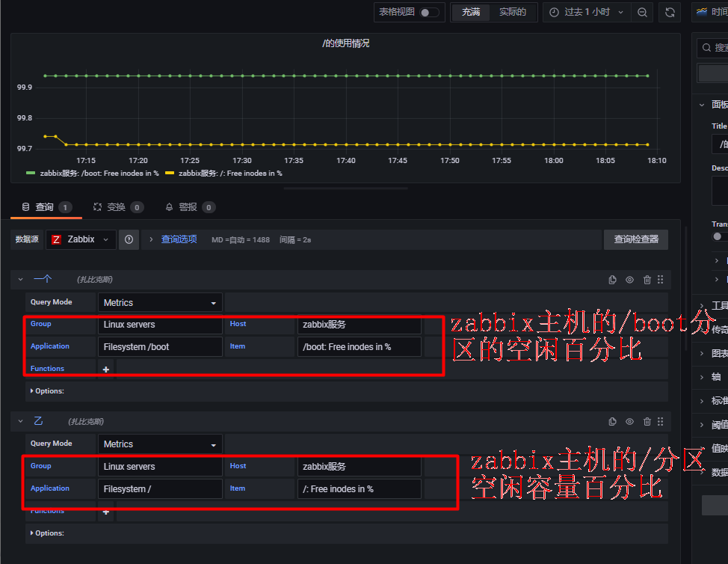Click the clock icon in time picker

pyautogui.click(x=554, y=13)
